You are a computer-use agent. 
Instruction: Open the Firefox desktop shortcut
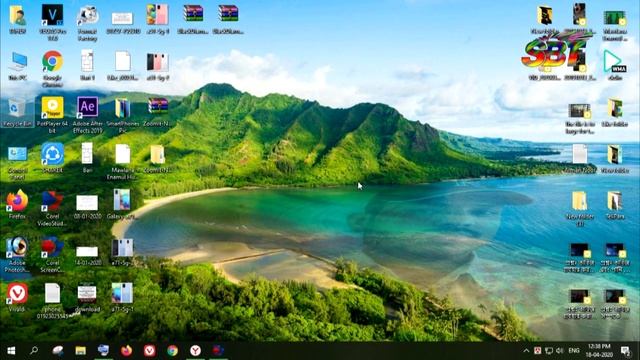pyautogui.click(x=17, y=204)
